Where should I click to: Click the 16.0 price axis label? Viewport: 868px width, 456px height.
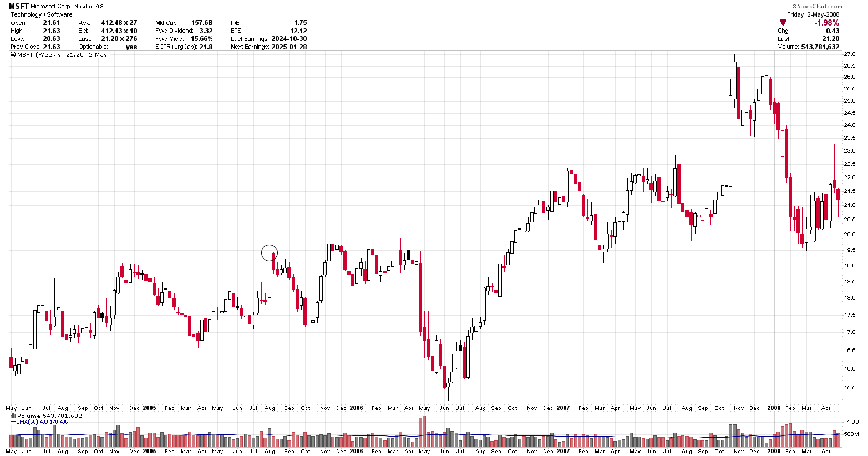(x=850, y=369)
